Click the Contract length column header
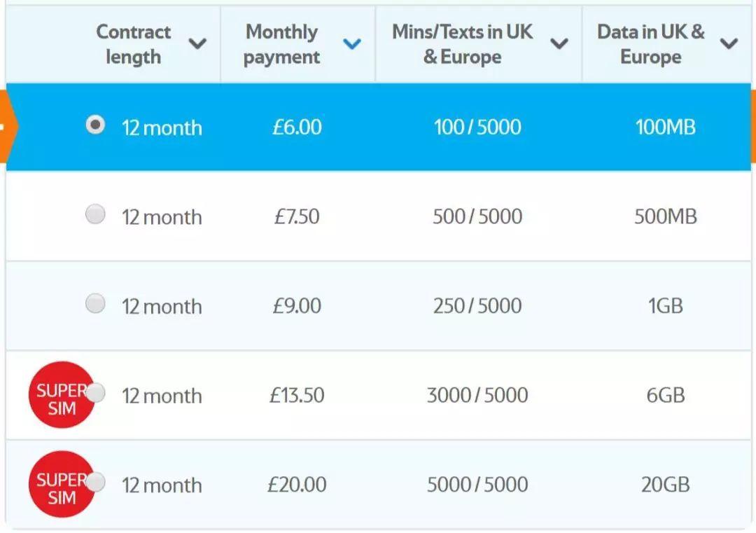 [x=133, y=44]
